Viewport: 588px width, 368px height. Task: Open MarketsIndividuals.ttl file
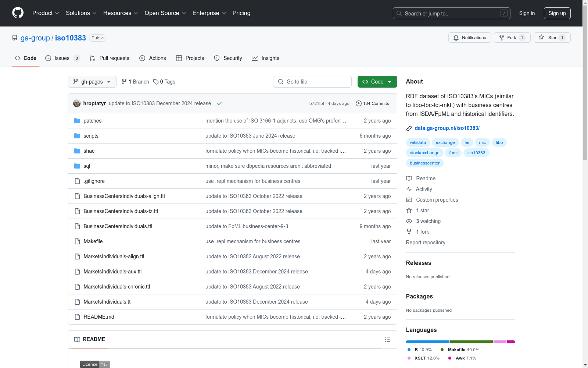[108, 302]
